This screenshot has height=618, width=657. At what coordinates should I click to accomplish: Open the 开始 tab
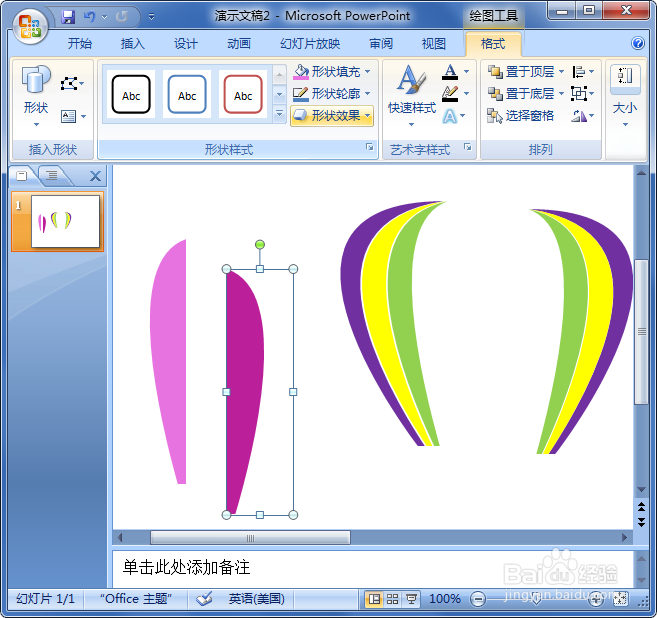pyautogui.click(x=80, y=44)
